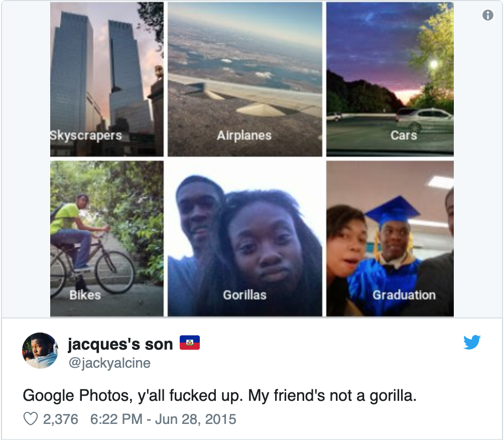
Task: Click the blue Twitter bird logo
Action: (x=472, y=342)
